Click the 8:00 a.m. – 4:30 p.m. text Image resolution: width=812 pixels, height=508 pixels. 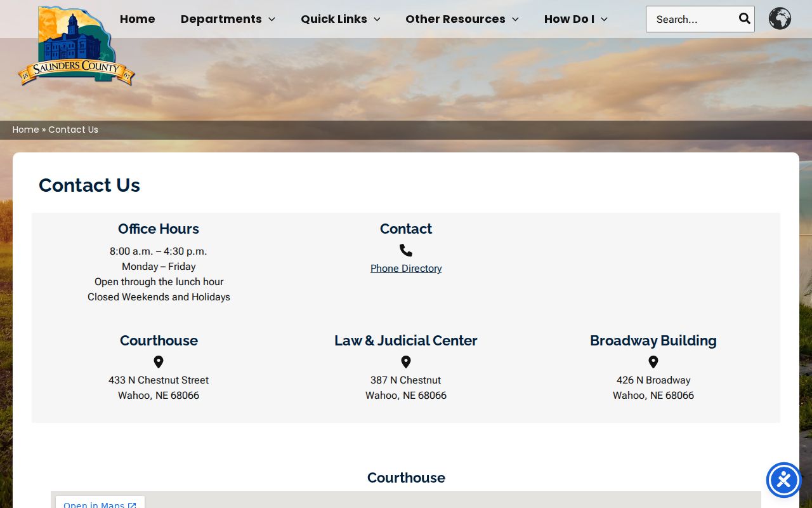pyautogui.click(x=159, y=251)
